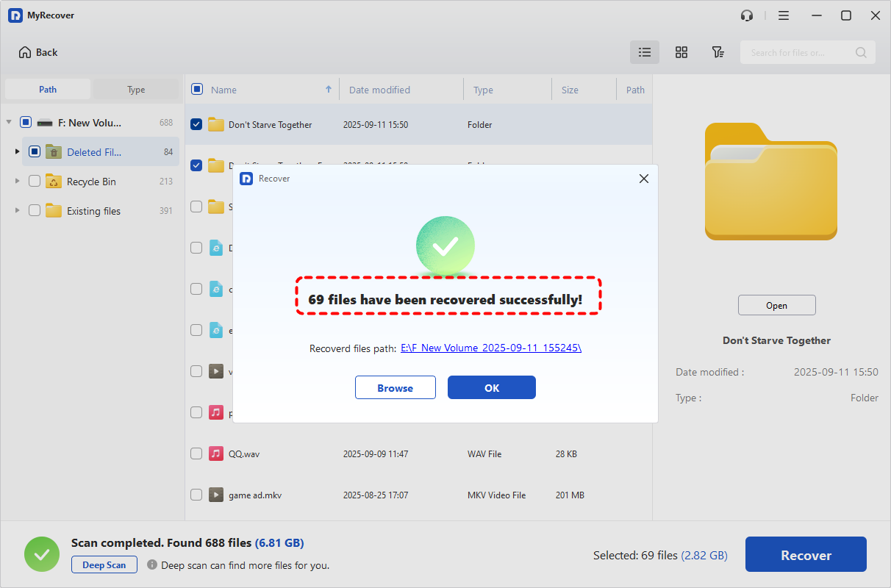891x588 pixels.
Task: Switch to grid thumbnail view icon
Action: (681, 52)
